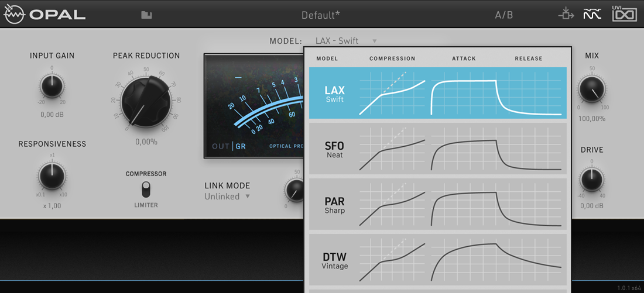The image size is (644, 293).
Task: Click the input gain value 0,00 dB
Action: (x=52, y=115)
